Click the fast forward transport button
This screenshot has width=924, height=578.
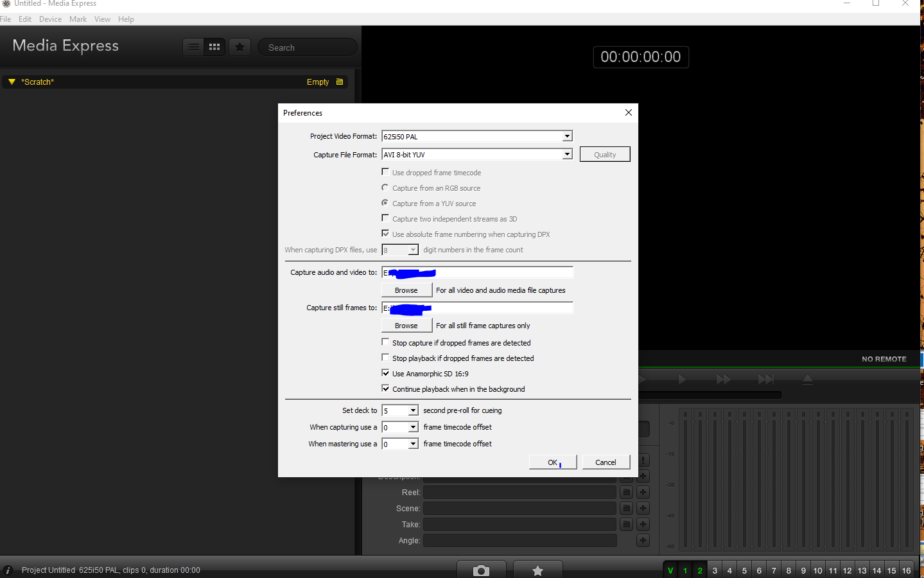724,380
